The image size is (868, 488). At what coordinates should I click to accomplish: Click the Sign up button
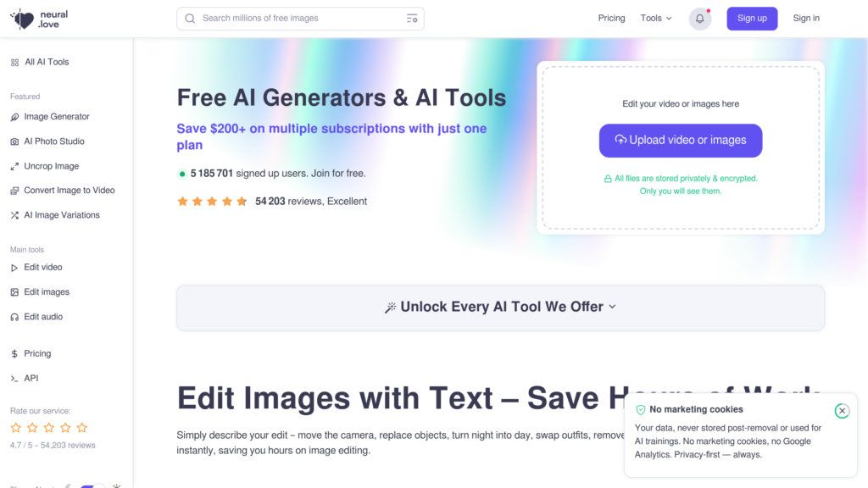tap(752, 19)
